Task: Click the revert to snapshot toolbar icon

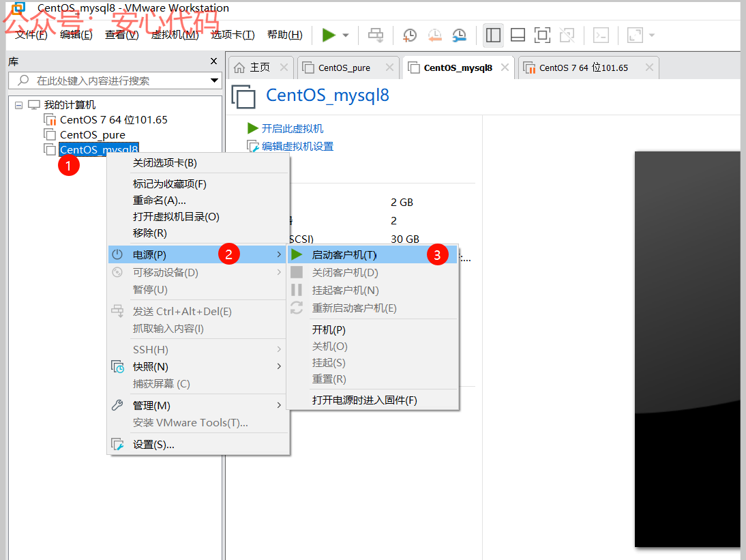Action: coord(434,35)
